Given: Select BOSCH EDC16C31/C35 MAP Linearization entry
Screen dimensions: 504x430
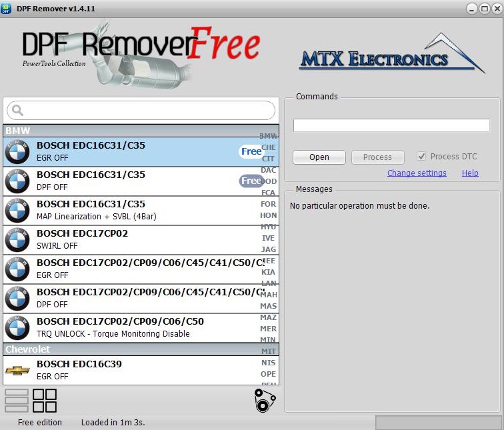Looking at the screenshot, I should tap(133, 210).
